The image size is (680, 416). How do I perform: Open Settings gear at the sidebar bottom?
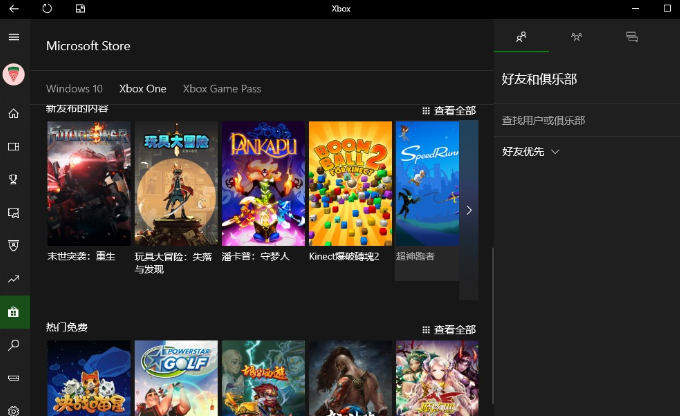[x=14, y=410]
